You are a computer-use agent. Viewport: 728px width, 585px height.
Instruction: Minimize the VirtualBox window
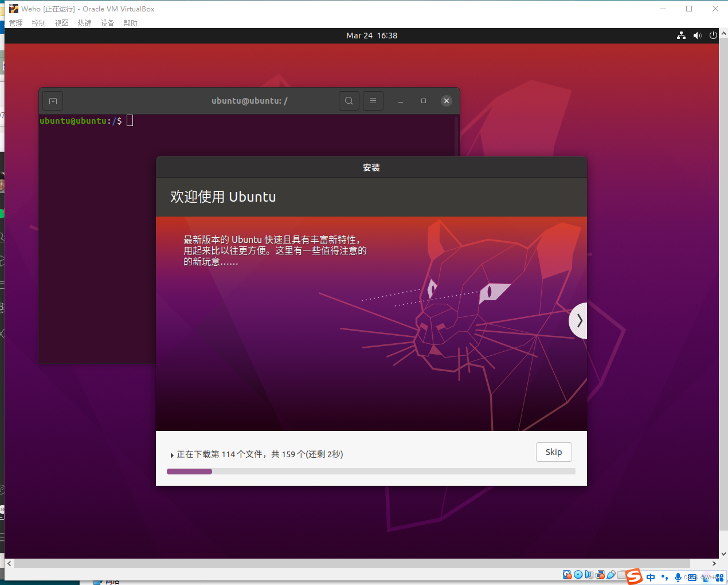coord(663,9)
